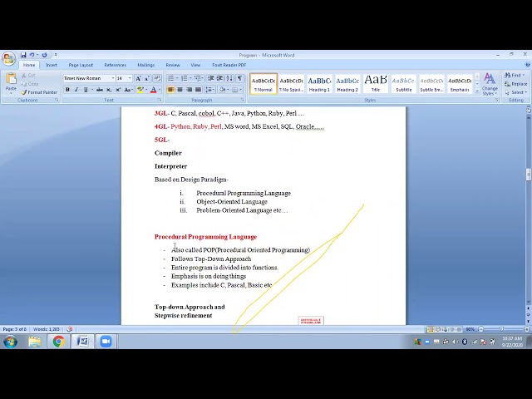This screenshot has height=399, width=532.
Task: Open numbering list dropdown
Action: coord(190,79)
